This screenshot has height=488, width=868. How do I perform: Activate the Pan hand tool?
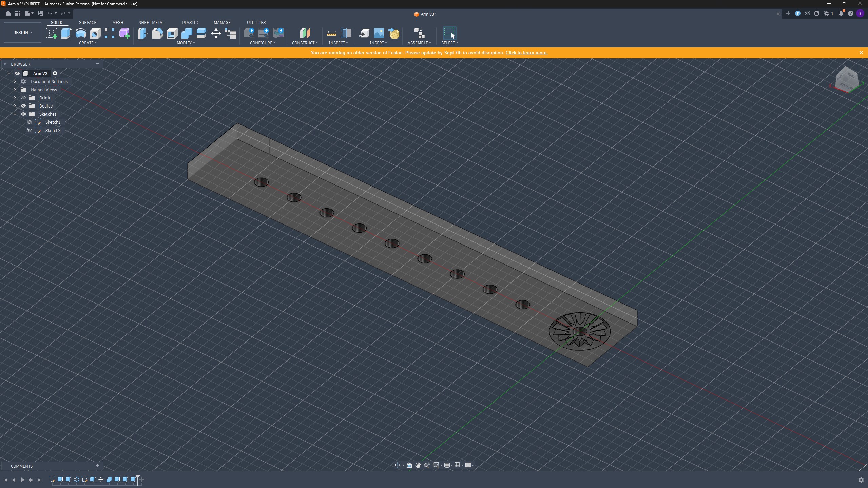pos(418,465)
